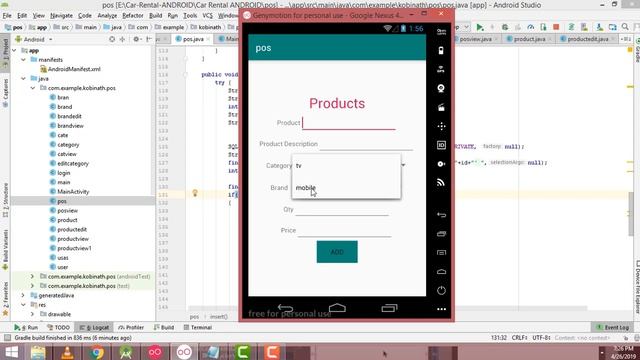Viewport: 640px width, 360px height.
Task: Expand the generatedJava folder
Action: point(24,295)
